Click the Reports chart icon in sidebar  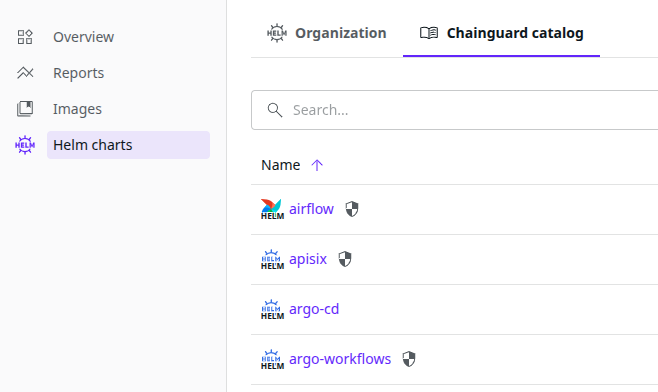[25, 73]
